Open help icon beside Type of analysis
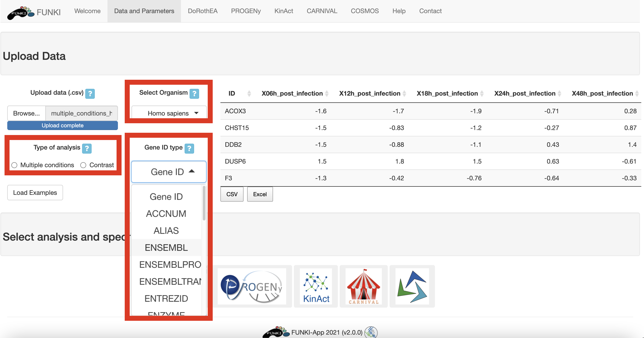 coord(87,149)
